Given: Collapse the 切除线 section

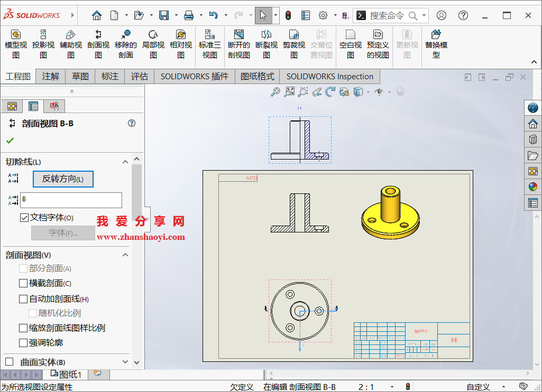Looking at the screenshot, I should [125, 162].
